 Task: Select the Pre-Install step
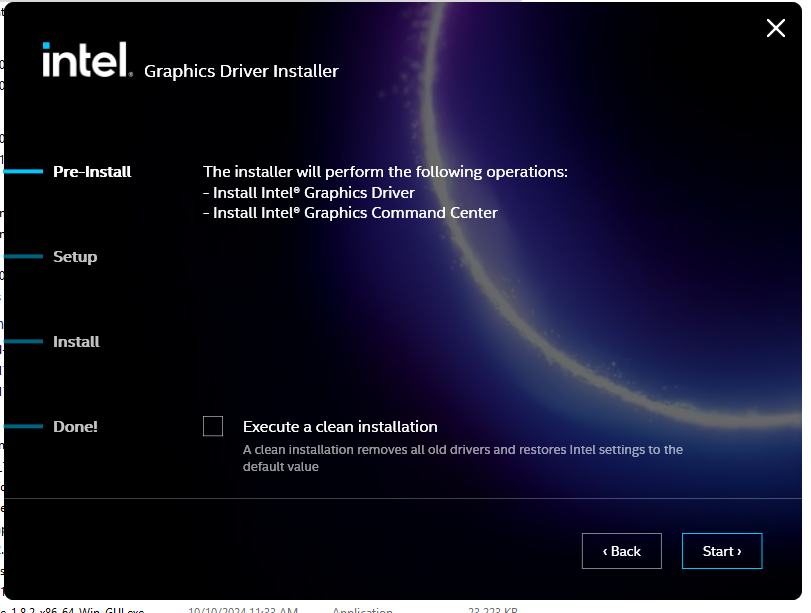pos(92,172)
